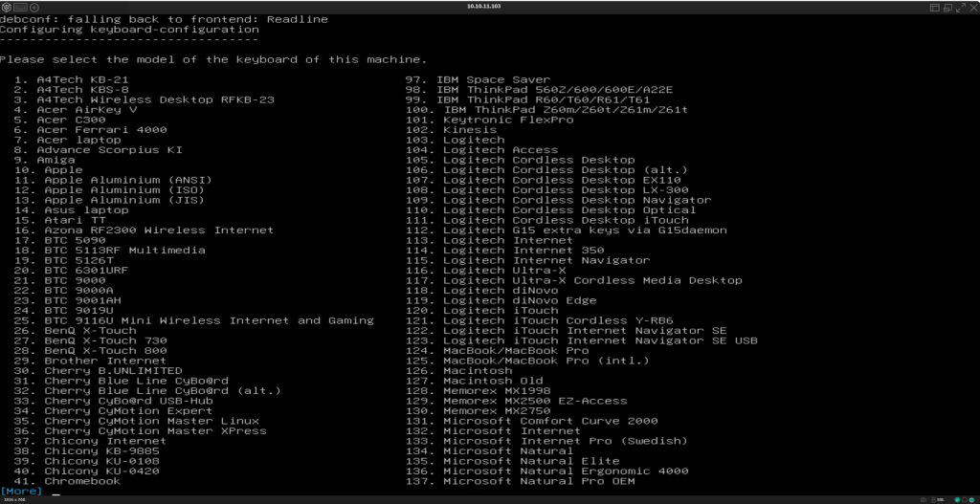Select the line '14. Asus laptop'
Screen dimensions: 980x504
pos(71,209)
